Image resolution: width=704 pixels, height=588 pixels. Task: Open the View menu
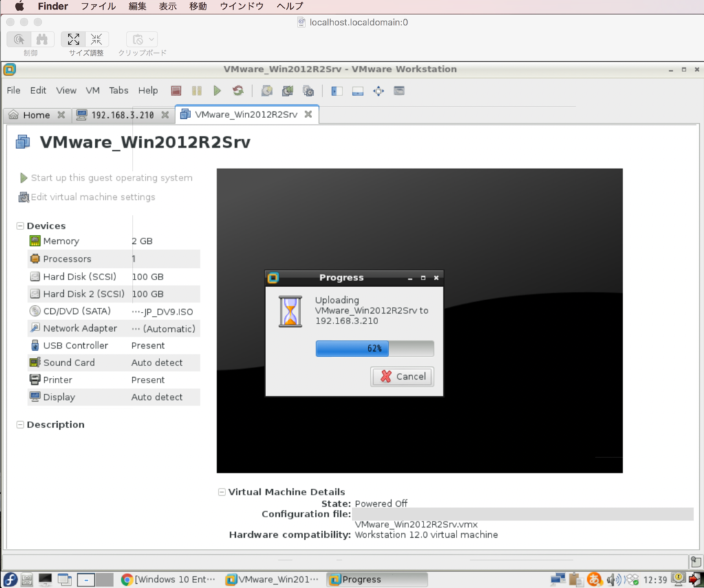click(66, 91)
